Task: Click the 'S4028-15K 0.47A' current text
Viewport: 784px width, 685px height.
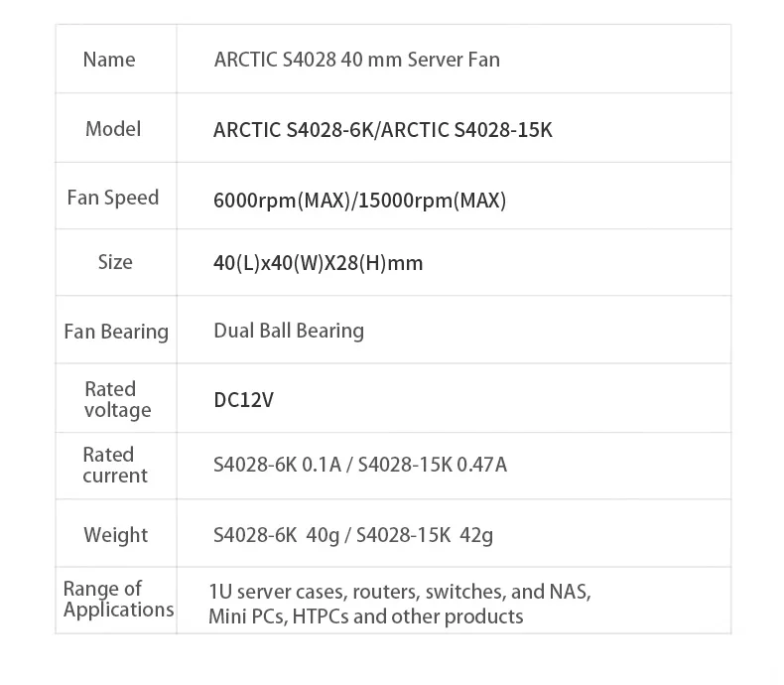Action: point(432,465)
